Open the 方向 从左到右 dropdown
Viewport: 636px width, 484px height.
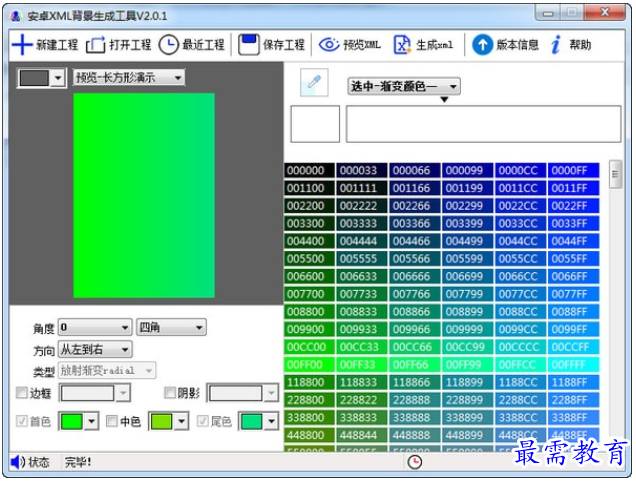(95, 349)
